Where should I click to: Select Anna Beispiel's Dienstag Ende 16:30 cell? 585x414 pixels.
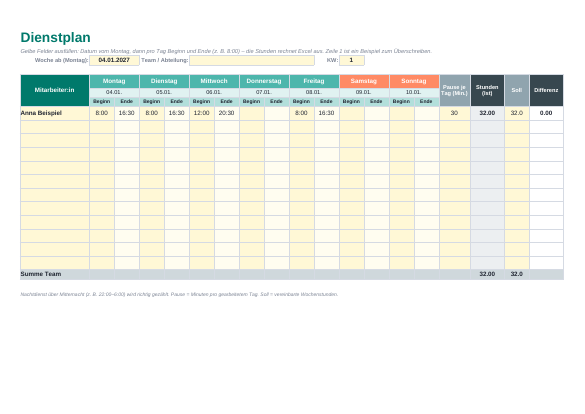(x=177, y=113)
